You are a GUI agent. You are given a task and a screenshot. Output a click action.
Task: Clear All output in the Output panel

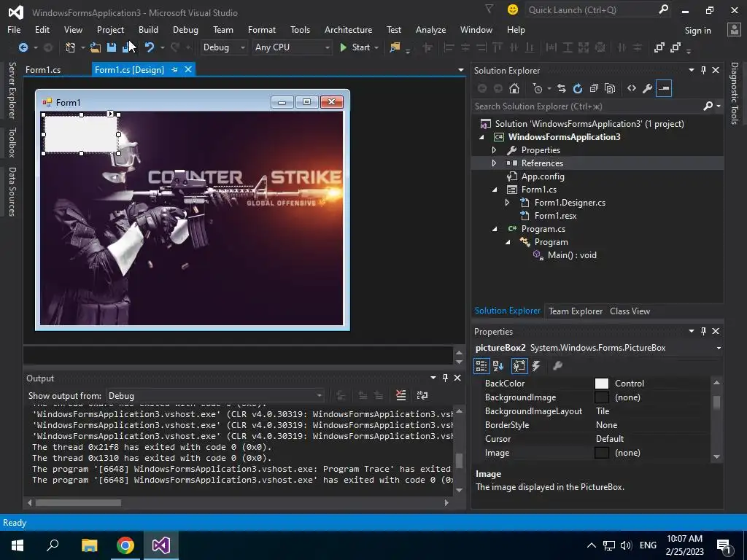coord(401,395)
